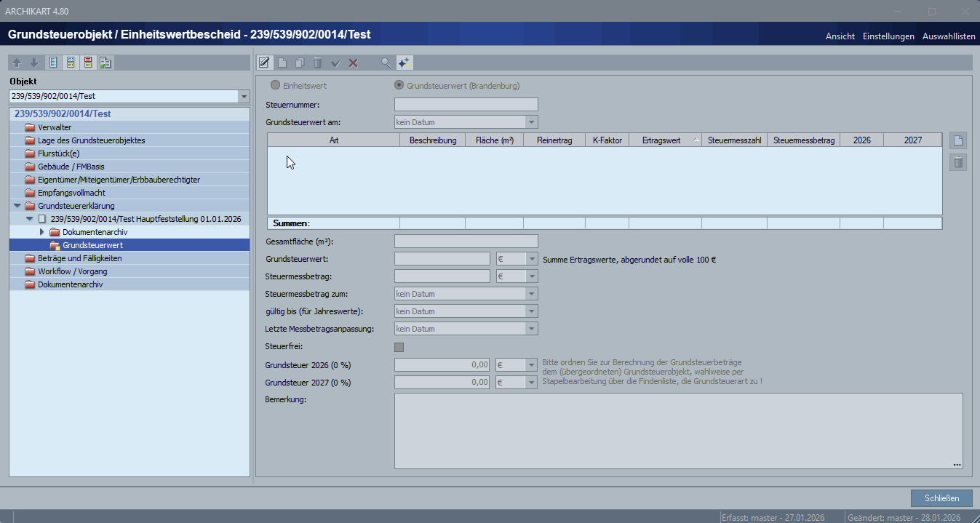Expand the Dokumentenarchiv subfolder under Hauptfeststellung
The image size is (980, 523).
coord(41,232)
